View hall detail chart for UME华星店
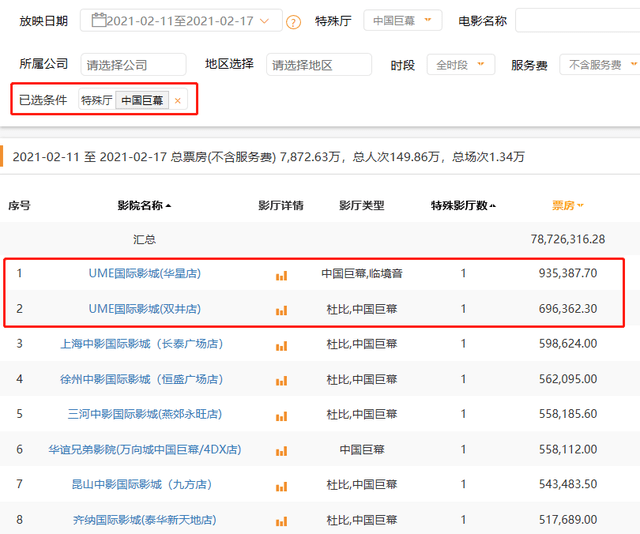This screenshot has width=640, height=534. point(281,276)
